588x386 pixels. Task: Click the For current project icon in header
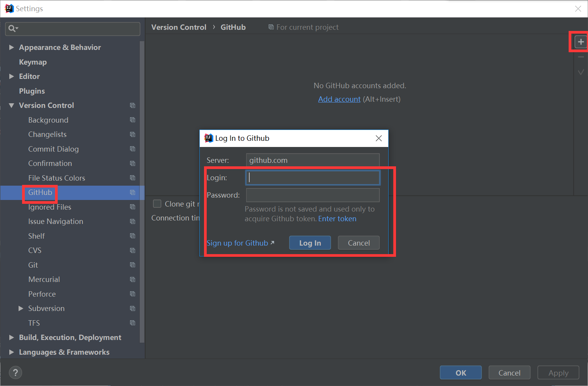tap(271, 27)
